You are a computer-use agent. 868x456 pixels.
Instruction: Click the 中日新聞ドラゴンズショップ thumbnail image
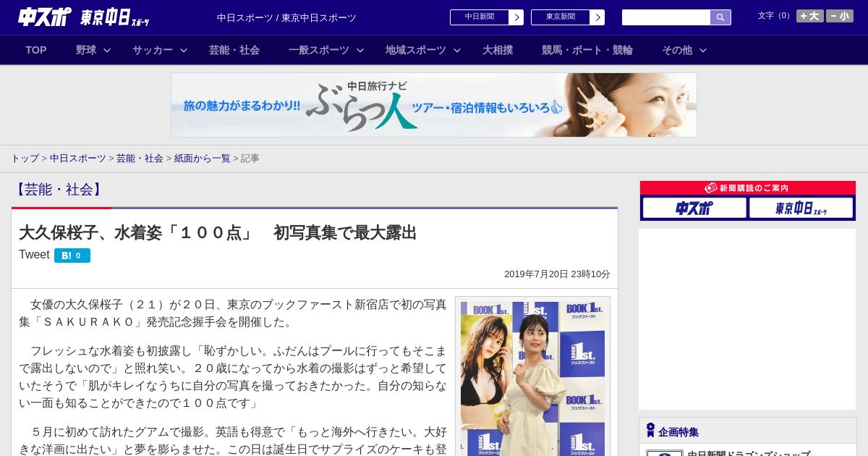[664, 453]
